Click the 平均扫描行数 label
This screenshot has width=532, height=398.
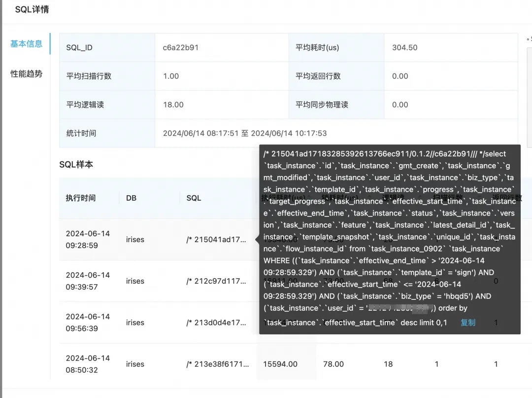point(89,76)
